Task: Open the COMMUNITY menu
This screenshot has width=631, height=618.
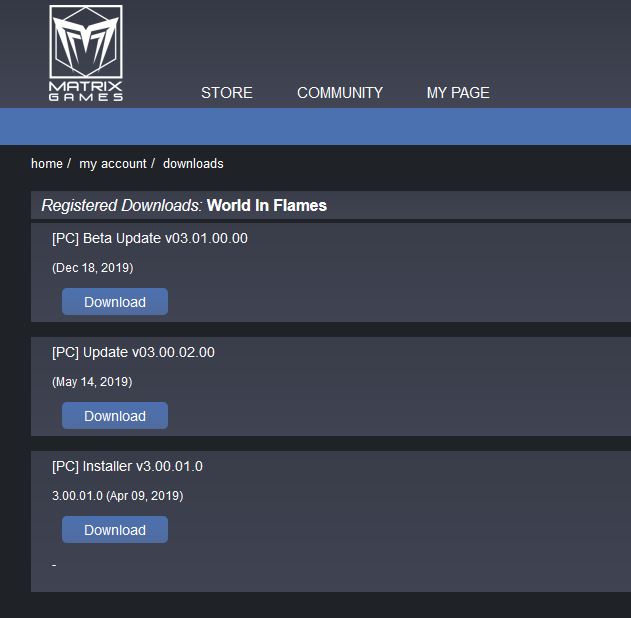Action: [340, 93]
